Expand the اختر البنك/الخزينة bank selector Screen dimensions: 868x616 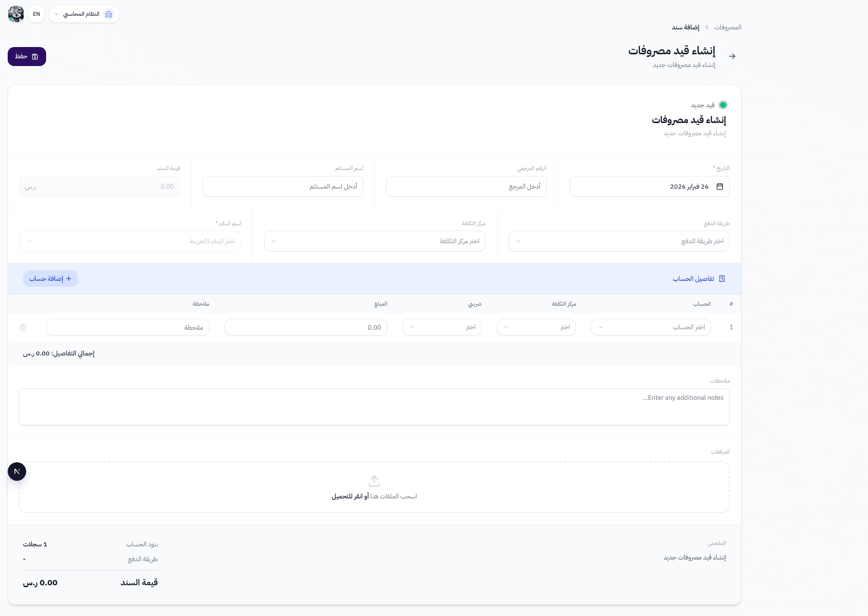[130, 241]
